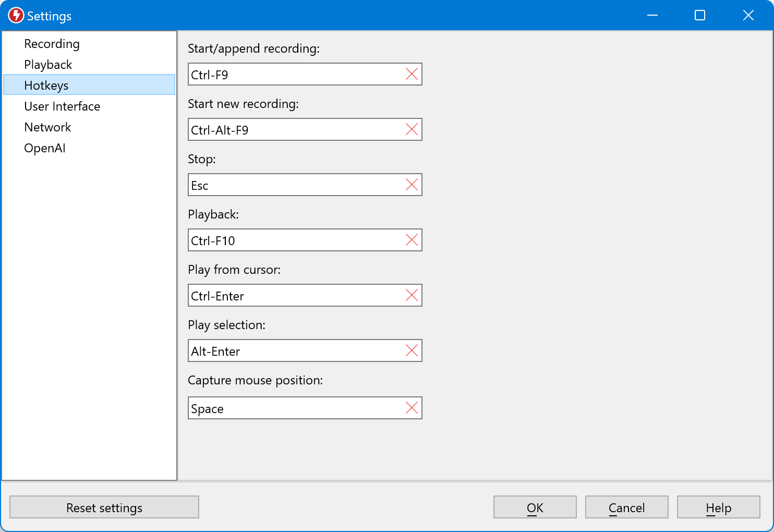Click the app icon in title bar
The image size is (774, 532).
[16, 16]
